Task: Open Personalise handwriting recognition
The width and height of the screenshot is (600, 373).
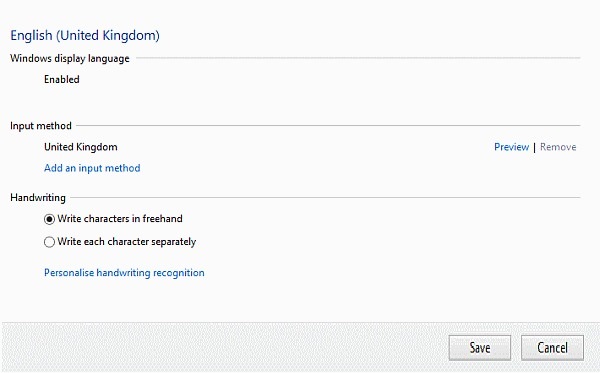Action: pyautogui.click(x=124, y=273)
